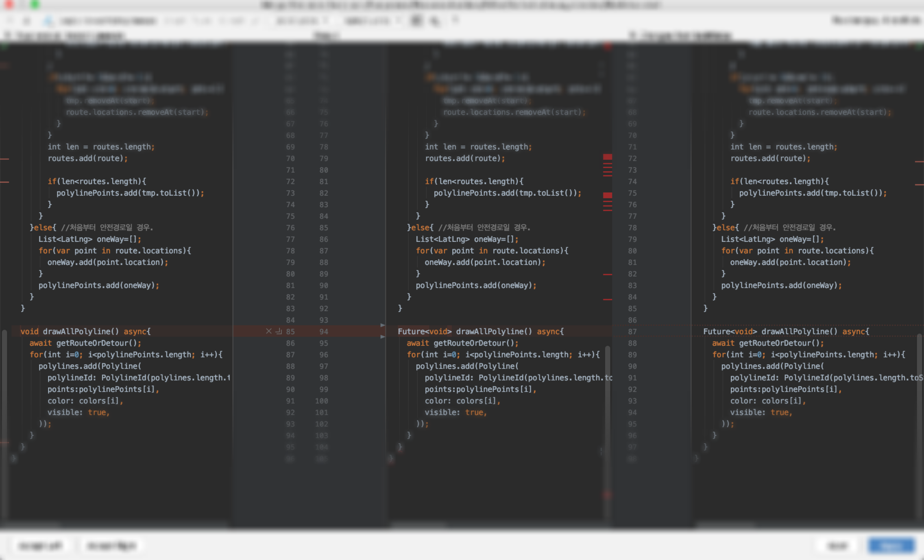Click the question mark help icon in toolbar
Viewport: 924px width, 560px height.
456,20
